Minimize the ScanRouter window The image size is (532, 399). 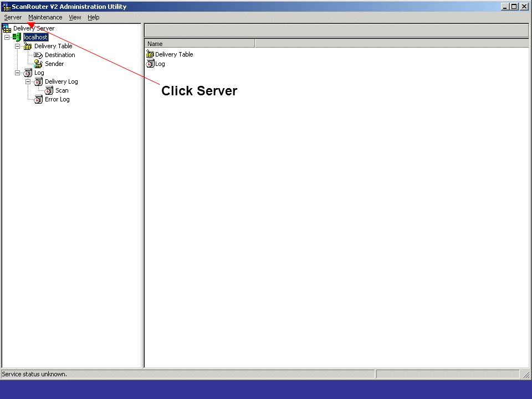tap(505, 7)
